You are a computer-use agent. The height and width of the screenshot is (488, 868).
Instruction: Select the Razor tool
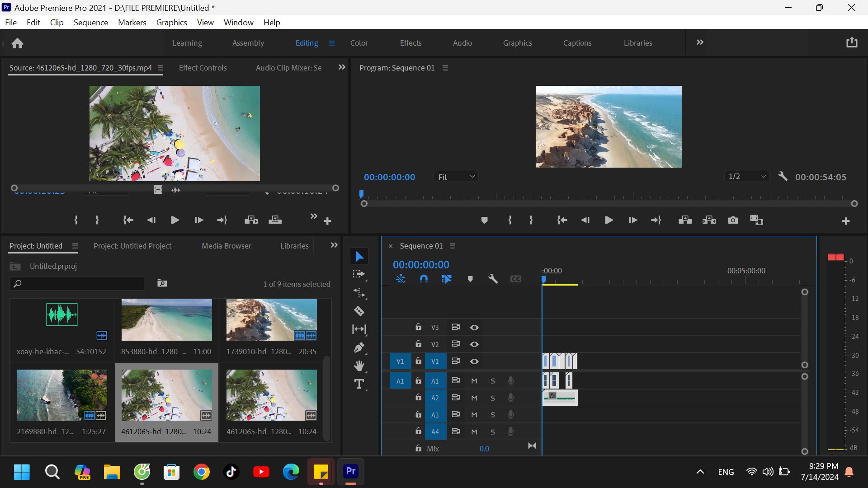pyautogui.click(x=359, y=311)
